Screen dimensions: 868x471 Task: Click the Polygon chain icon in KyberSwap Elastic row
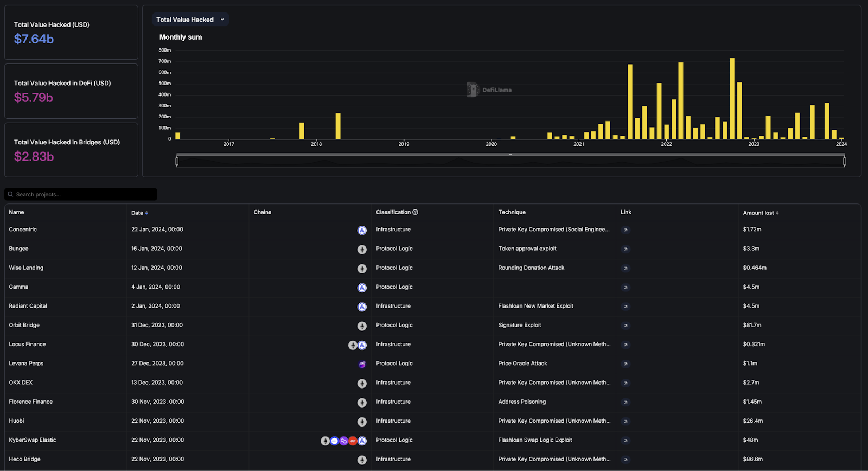point(343,441)
